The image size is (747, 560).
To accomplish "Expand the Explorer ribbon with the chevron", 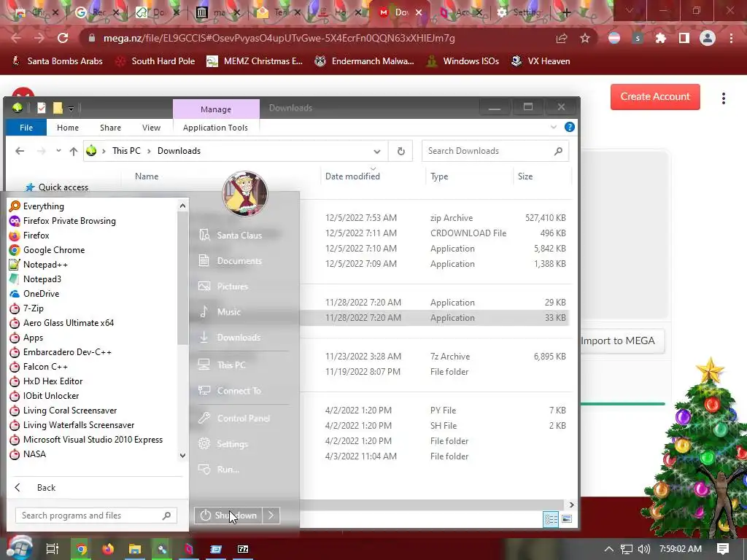I will 554,127.
